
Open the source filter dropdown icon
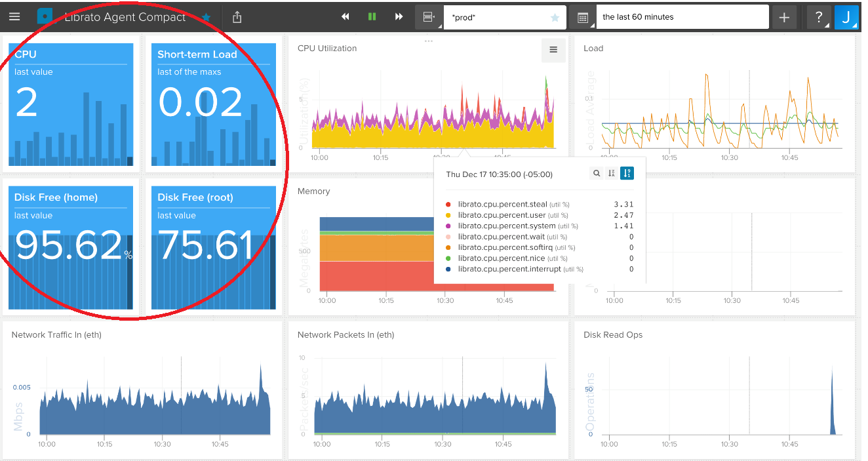click(429, 17)
